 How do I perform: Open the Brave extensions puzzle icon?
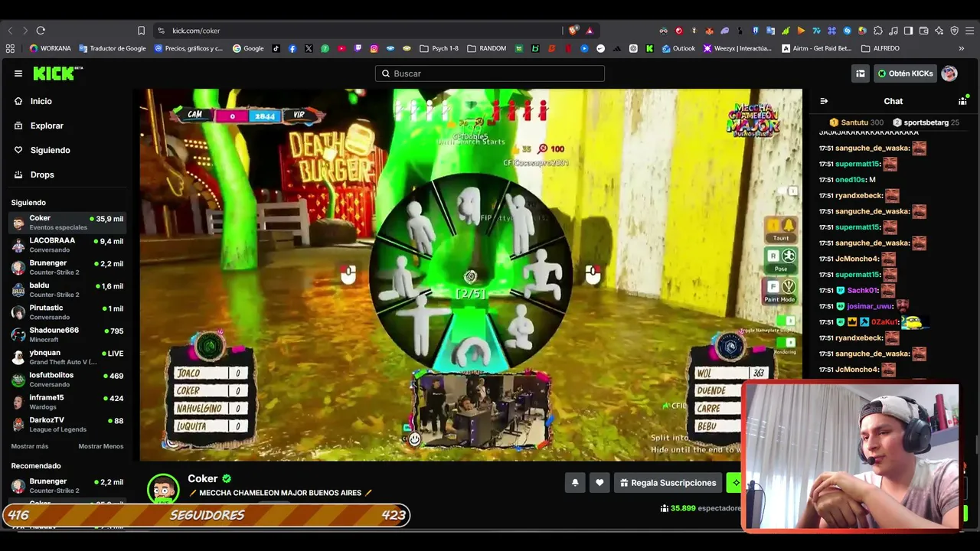point(878,31)
